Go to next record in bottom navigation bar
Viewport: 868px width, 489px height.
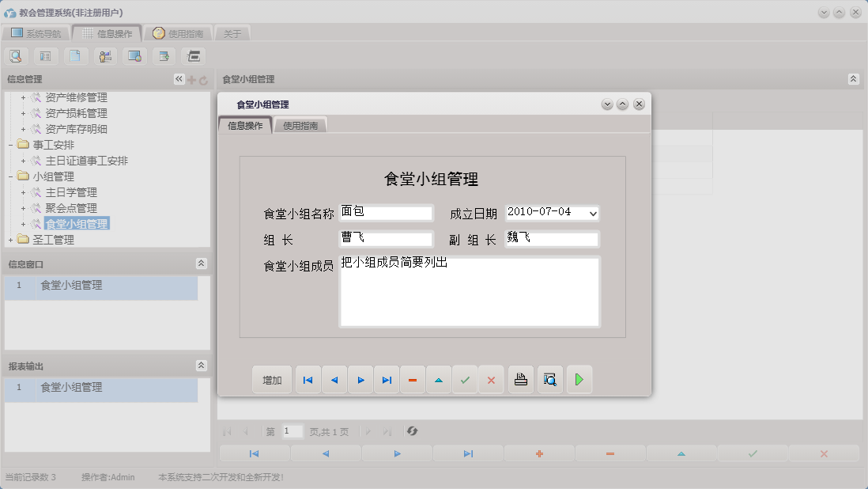click(397, 453)
